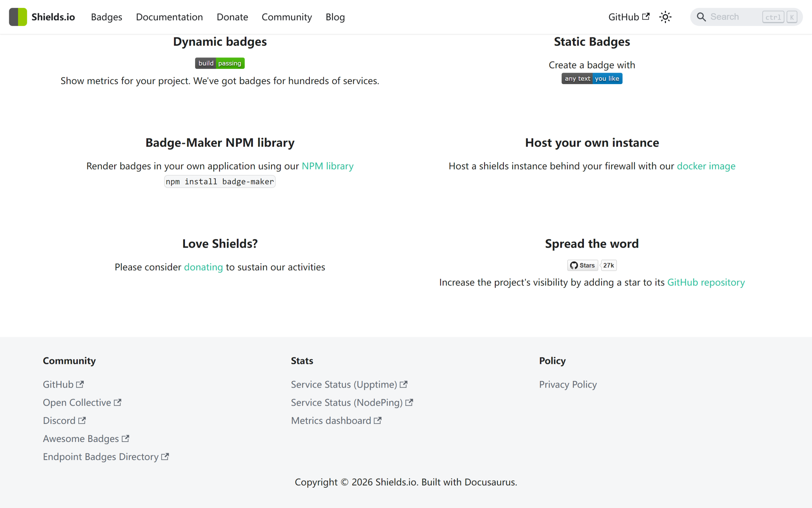Open the footer GitHub link
The width and height of the screenshot is (812, 508).
63,384
